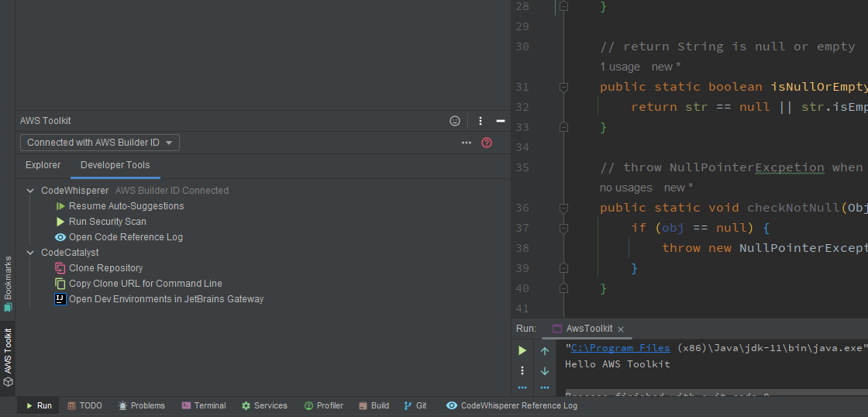Open CodeWhisperer Reference Log tool window
Screen dimensions: 868x417
pos(512,406)
